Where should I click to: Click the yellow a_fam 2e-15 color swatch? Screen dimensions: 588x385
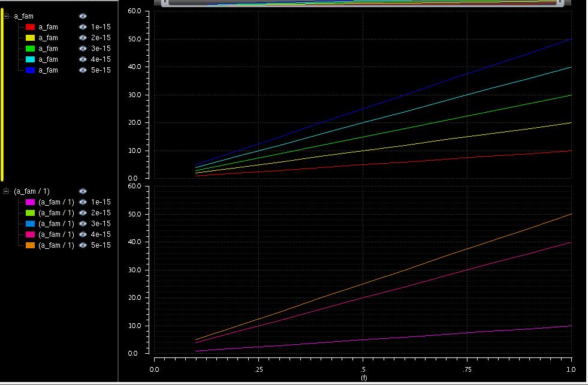tap(30, 38)
